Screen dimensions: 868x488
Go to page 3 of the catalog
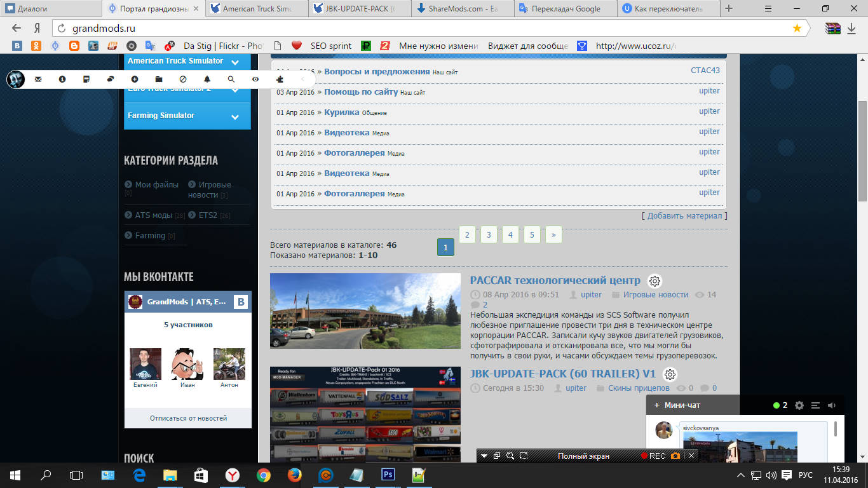point(489,235)
